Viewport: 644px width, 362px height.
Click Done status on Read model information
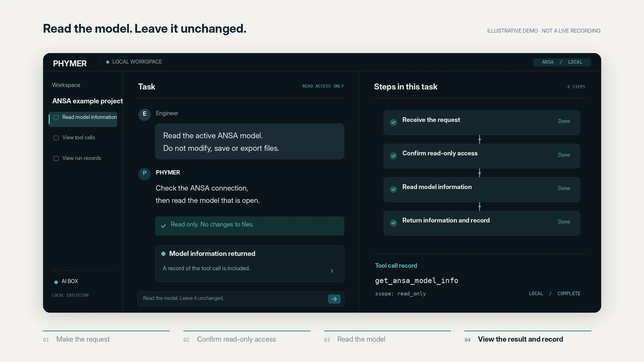(x=564, y=188)
